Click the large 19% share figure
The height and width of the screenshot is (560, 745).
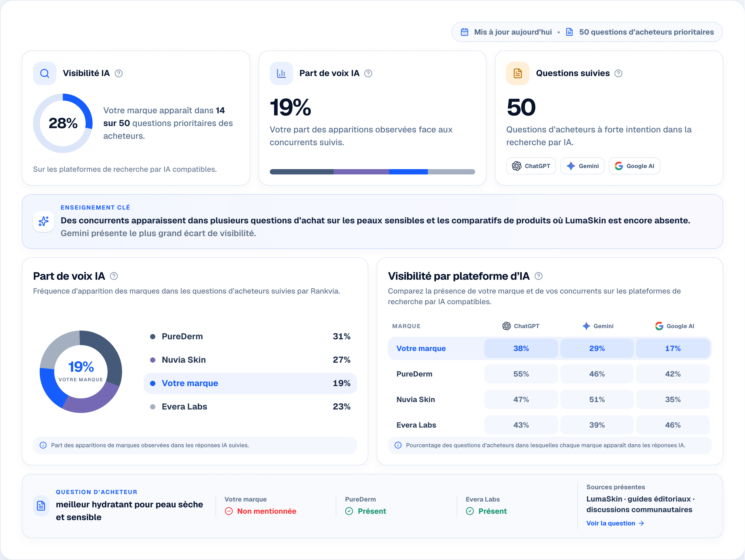pos(290,107)
